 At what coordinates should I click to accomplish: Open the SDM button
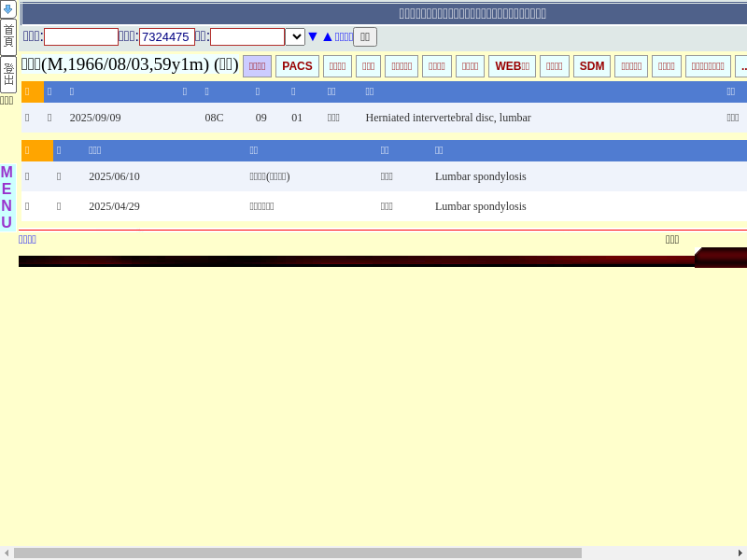click(592, 66)
